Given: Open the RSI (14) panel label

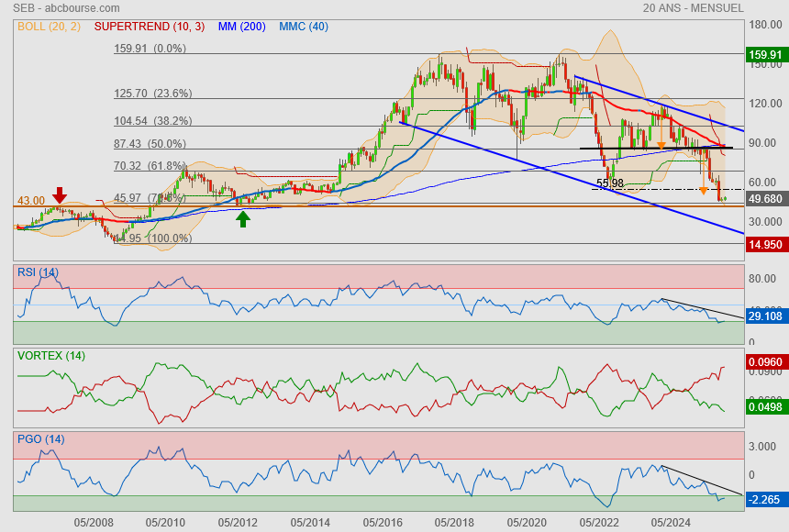Looking at the screenshot, I should tap(38, 272).
